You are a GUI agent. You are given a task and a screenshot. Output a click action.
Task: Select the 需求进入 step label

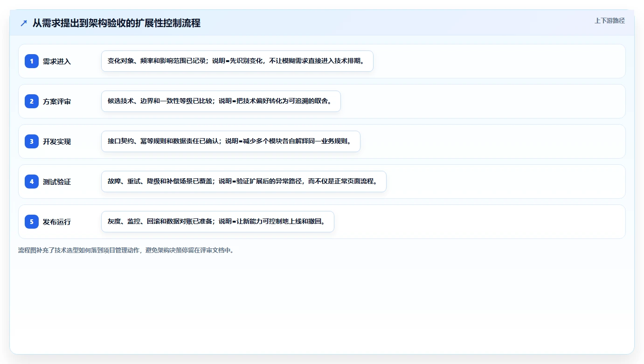[57, 61]
